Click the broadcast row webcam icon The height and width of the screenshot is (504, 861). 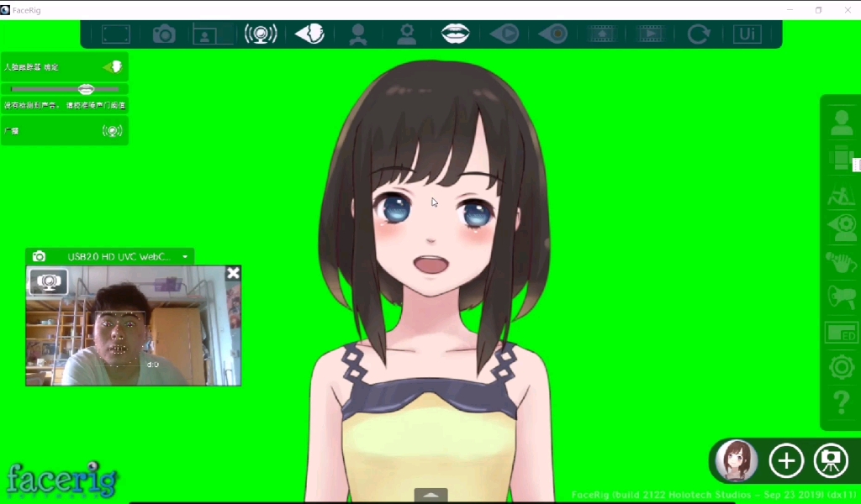click(x=113, y=130)
